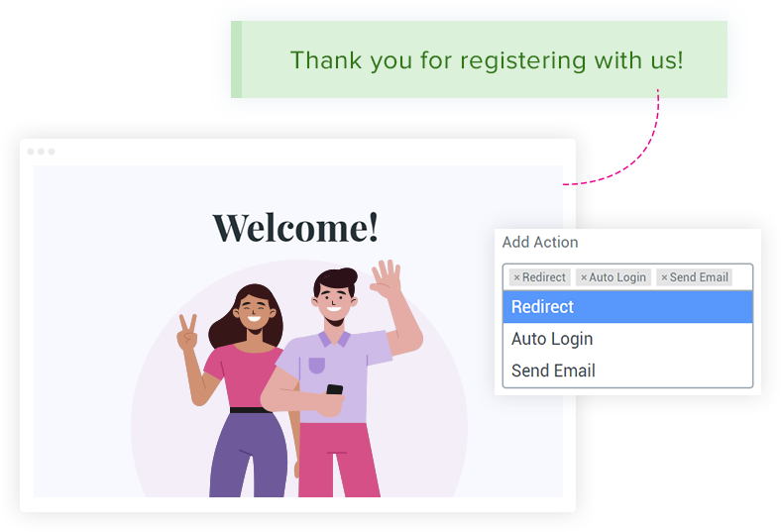Image resolution: width=781 pixels, height=532 pixels.
Task: Select the highlighted Redirect option in list
Action: click(627, 307)
